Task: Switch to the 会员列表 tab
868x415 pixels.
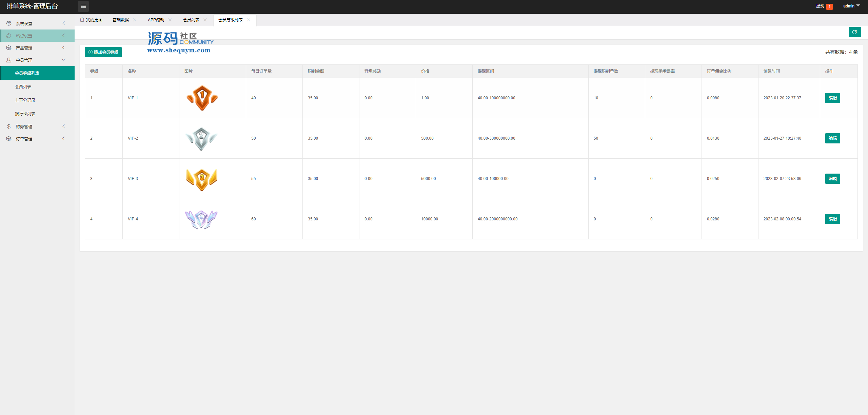Action: tap(191, 20)
